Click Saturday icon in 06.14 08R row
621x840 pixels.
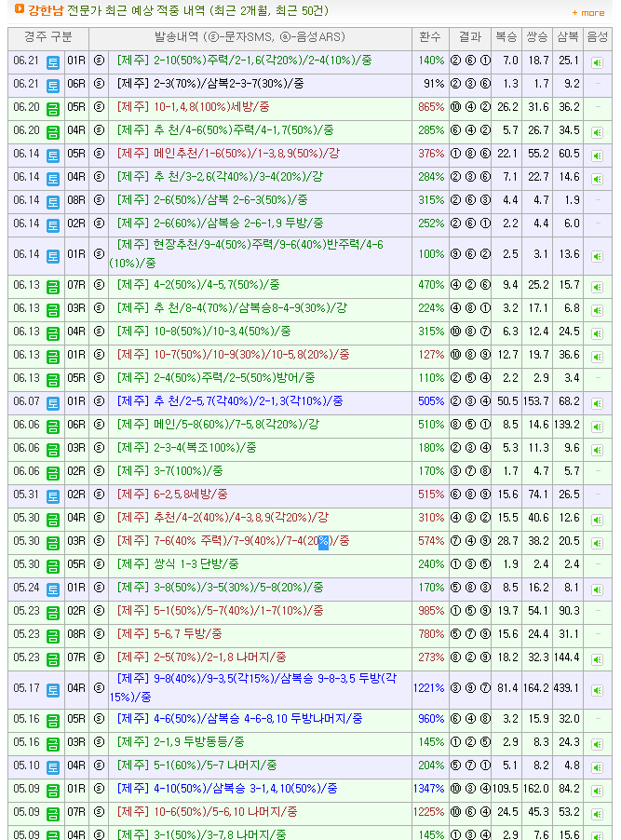coord(53,200)
